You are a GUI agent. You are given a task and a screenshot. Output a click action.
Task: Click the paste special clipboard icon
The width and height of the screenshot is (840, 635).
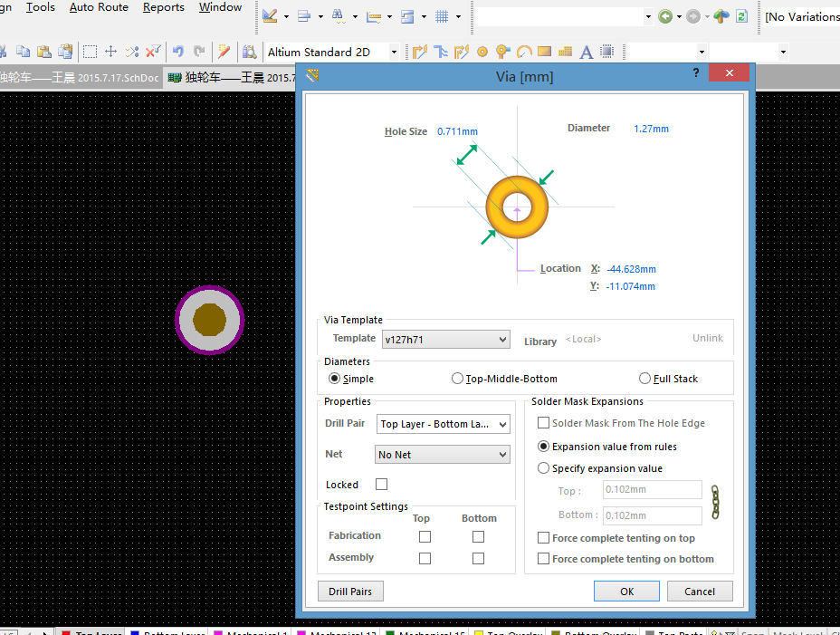[x=65, y=52]
